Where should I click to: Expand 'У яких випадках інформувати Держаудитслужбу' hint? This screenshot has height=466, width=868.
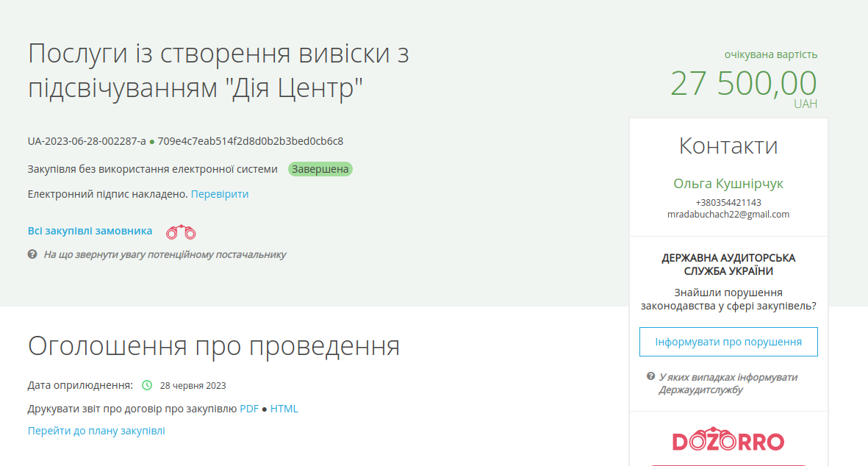point(728,383)
